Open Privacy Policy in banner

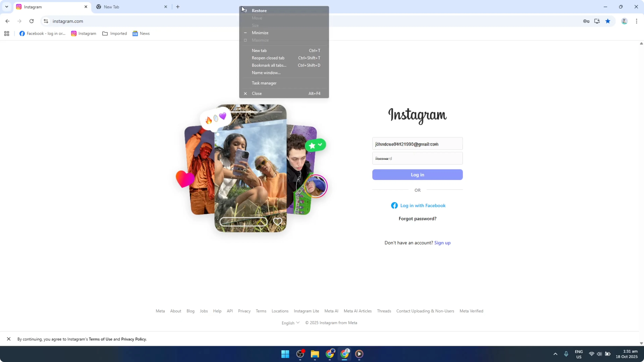click(134, 339)
